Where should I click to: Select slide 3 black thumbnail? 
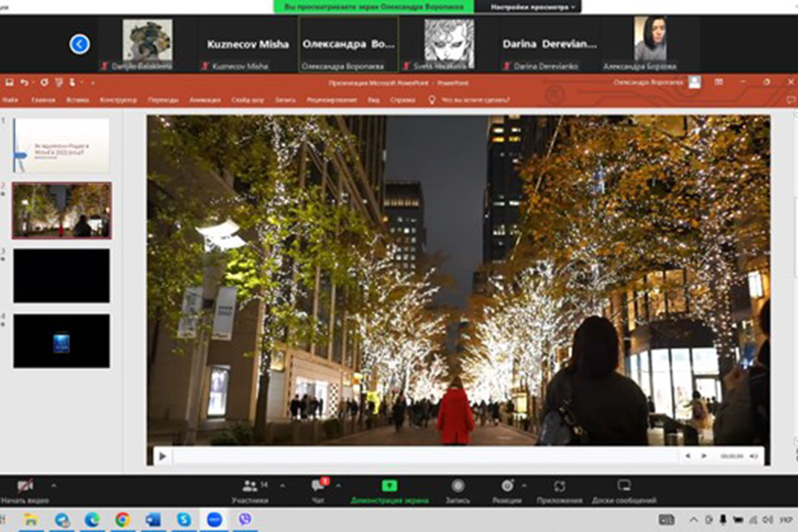[61, 276]
